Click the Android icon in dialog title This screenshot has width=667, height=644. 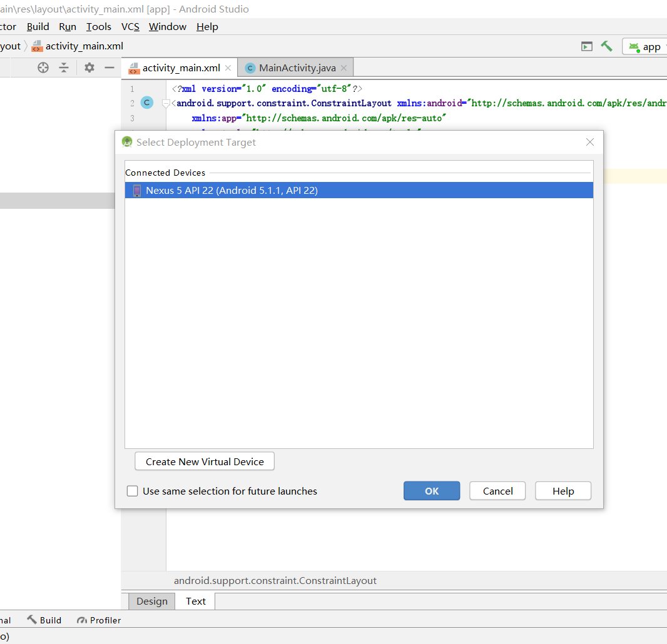127,142
